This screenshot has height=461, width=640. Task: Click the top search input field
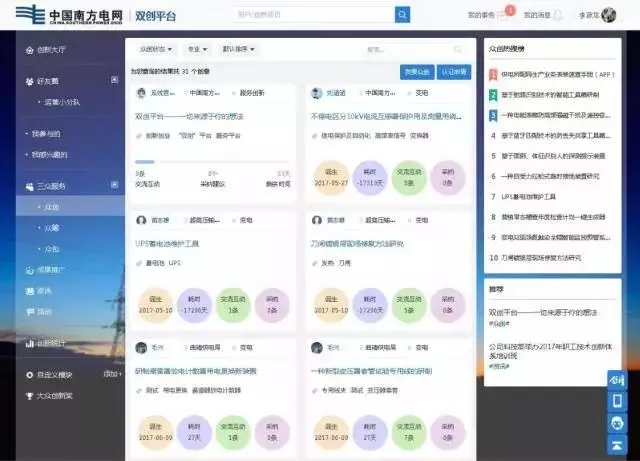(x=314, y=14)
